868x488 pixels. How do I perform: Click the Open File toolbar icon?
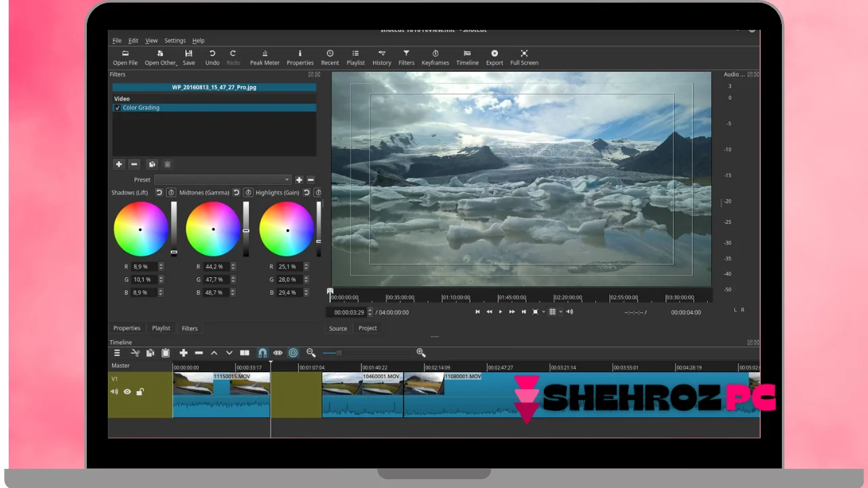tap(125, 58)
